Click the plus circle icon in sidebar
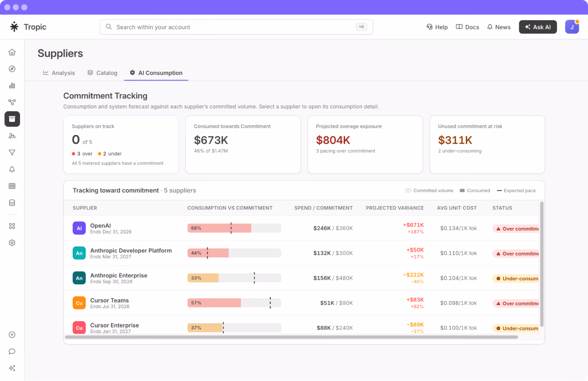This screenshot has width=588, height=381. 12,335
